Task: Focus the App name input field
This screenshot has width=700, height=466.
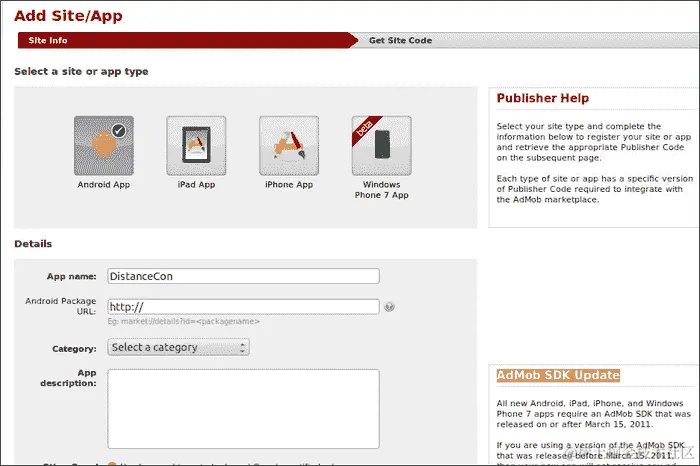Action: click(243, 276)
